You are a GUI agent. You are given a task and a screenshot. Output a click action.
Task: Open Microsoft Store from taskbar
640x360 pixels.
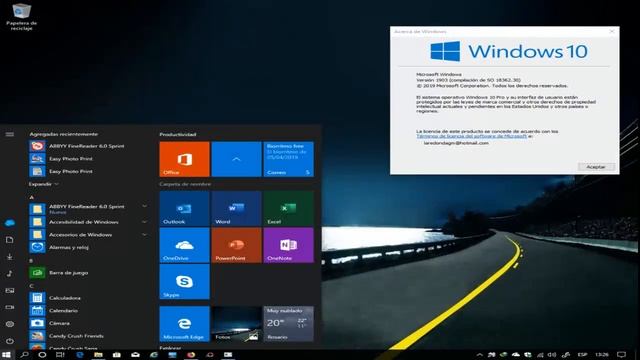[117, 355]
